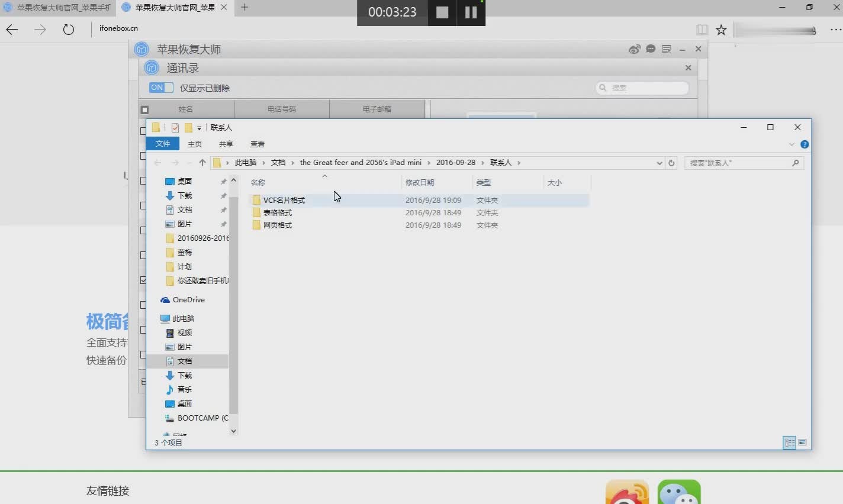The width and height of the screenshot is (843, 504).
Task: Navigate to 文档 in the breadcrumb
Action: [x=278, y=163]
